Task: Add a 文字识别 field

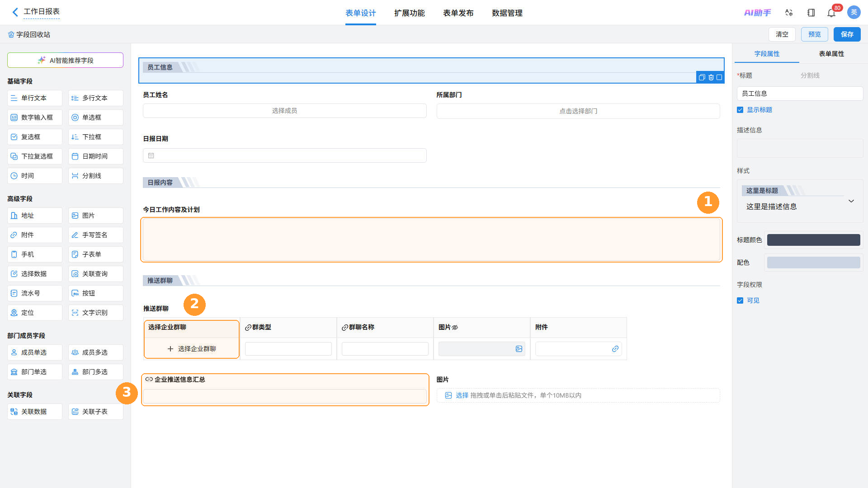Action: [96, 313]
